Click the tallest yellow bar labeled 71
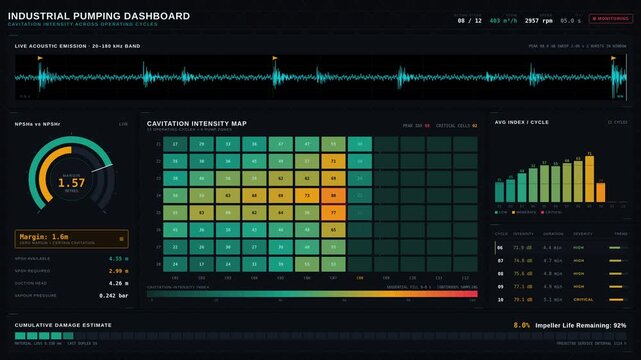 (589, 179)
